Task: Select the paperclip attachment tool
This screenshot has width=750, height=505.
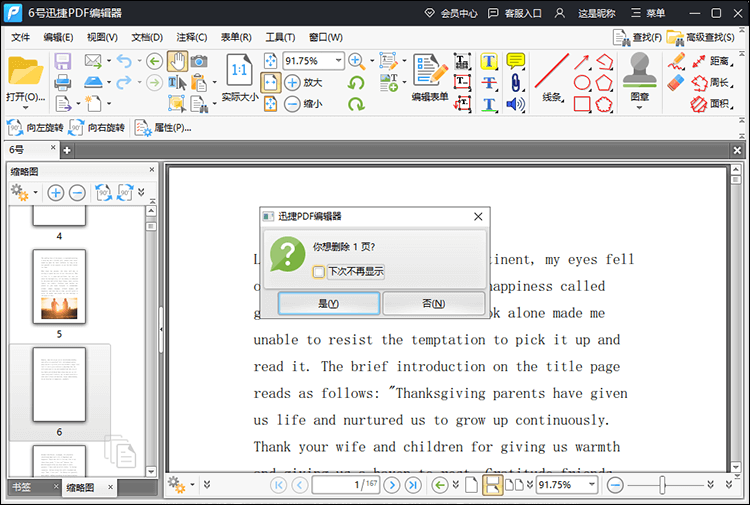Action: point(516,82)
